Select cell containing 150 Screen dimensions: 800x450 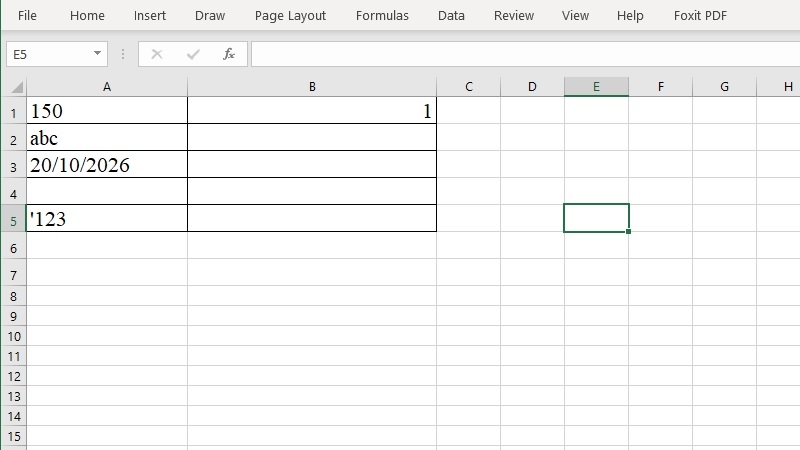107,110
